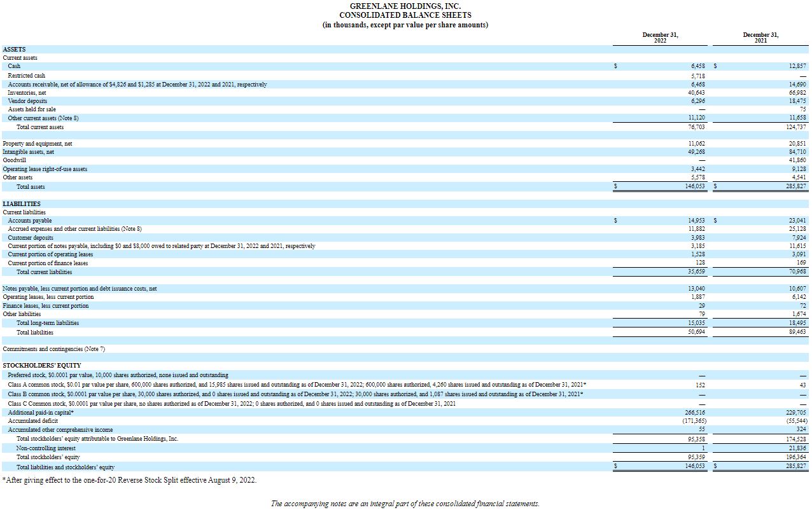Select the December 31, 2021 column header
The image size is (812, 510).
760,38
